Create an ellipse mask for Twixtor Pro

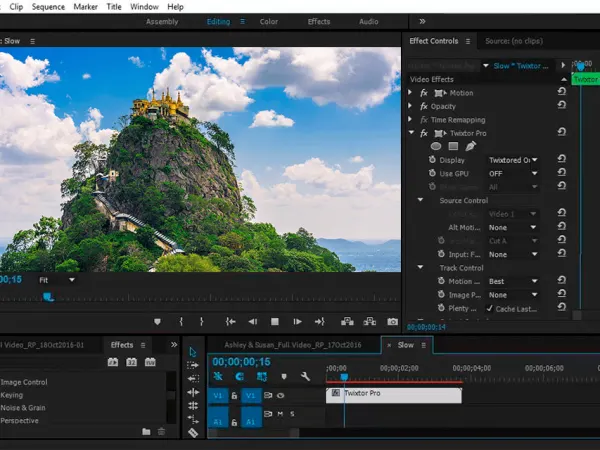[x=435, y=146]
